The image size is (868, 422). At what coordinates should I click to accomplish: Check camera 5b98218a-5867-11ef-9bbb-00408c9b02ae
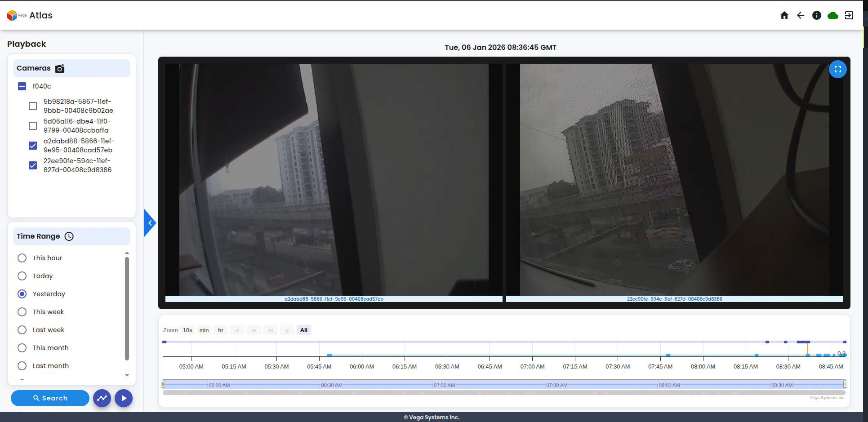tap(32, 106)
